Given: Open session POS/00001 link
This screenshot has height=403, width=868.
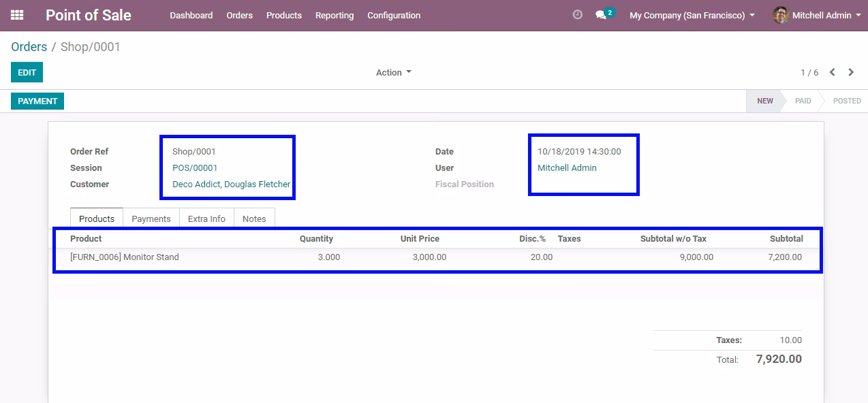Looking at the screenshot, I should [195, 168].
